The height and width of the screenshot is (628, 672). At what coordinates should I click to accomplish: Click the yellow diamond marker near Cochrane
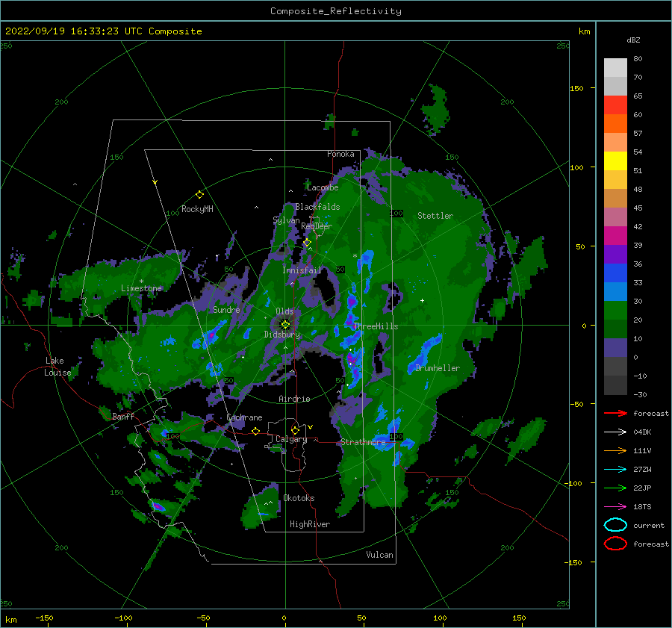pyautogui.click(x=256, y=431)
